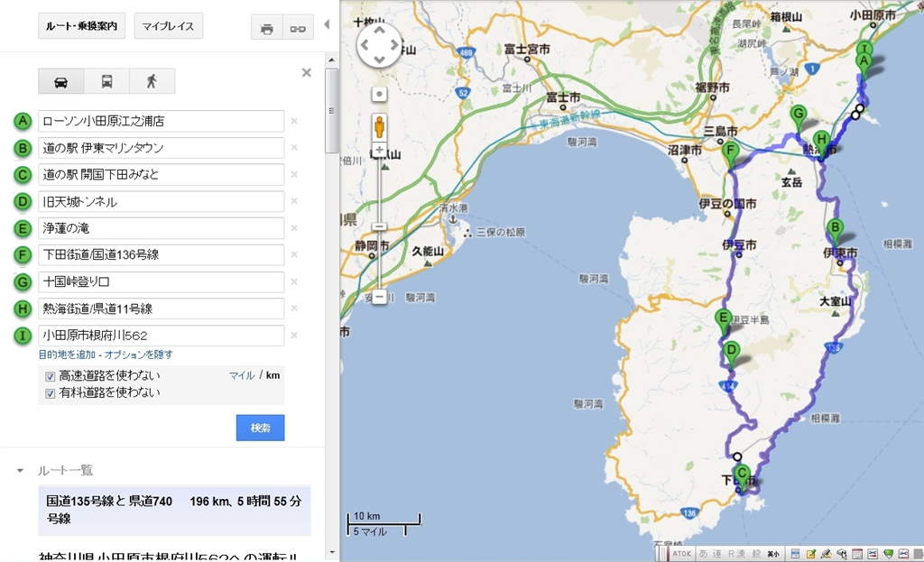Image resolution: width=924 pixels, height=562 pixels.
Task: Collapse the side panel with the arrow
Action: 327,24
